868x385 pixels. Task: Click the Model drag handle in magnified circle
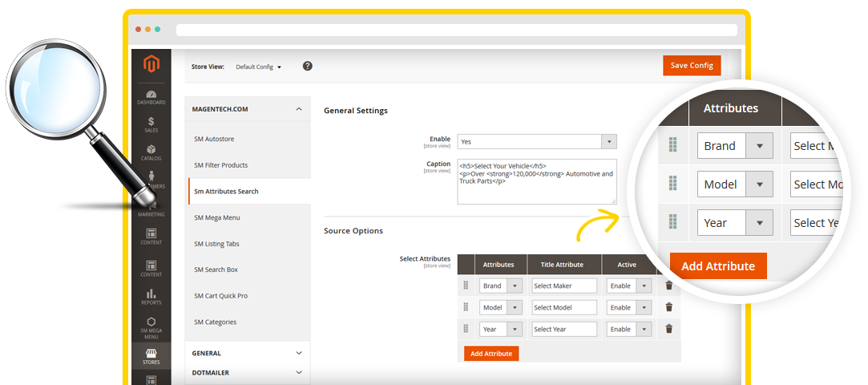[673, 184]
